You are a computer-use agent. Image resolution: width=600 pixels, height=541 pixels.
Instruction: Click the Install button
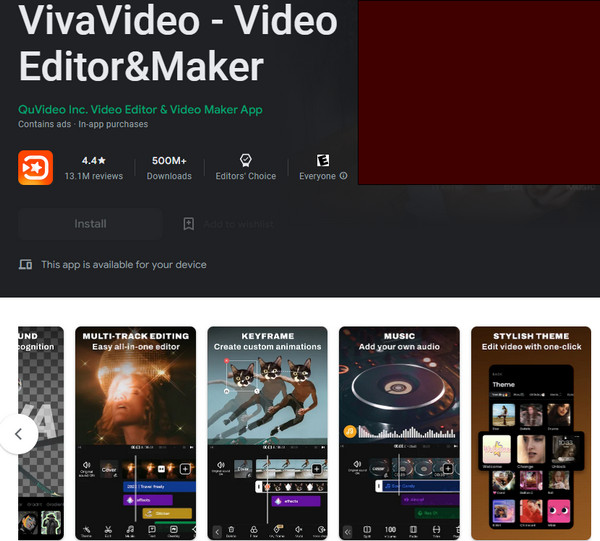click(90, 224)
